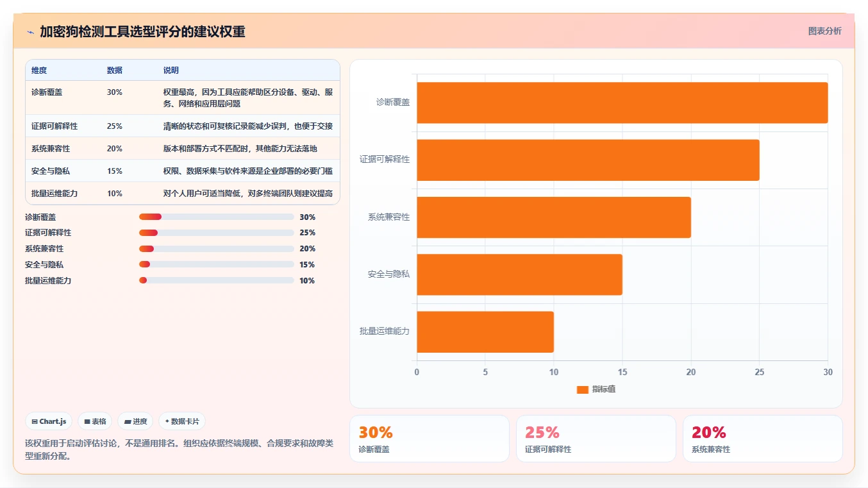The width and height of the screenshot is (868, 488).
Task: Select the 表格 tag chip
Action: [x=95, y=421]
